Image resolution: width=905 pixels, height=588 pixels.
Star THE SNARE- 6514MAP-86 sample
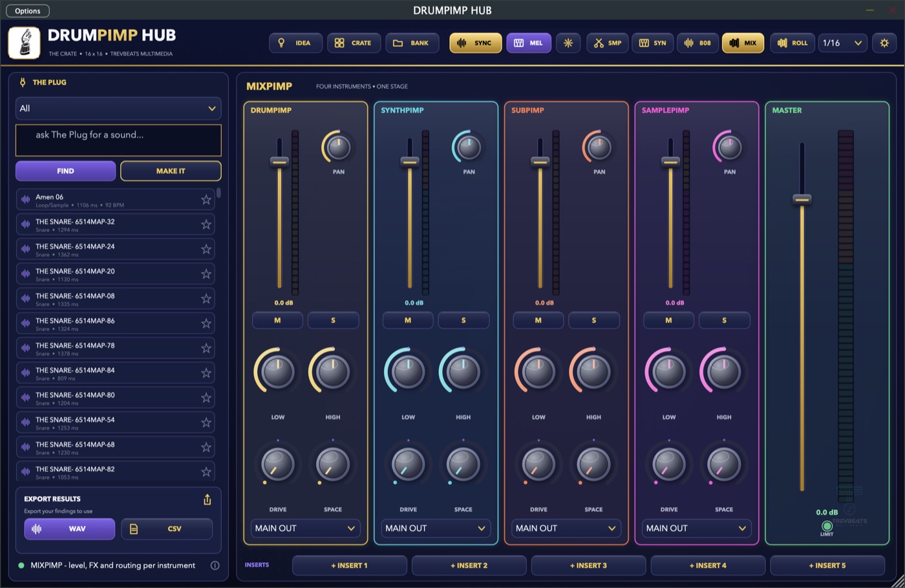206,323
